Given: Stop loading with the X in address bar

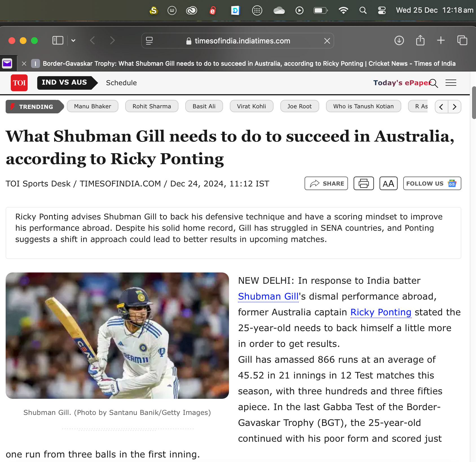Looking at the screenshot, I should [327, 41].
